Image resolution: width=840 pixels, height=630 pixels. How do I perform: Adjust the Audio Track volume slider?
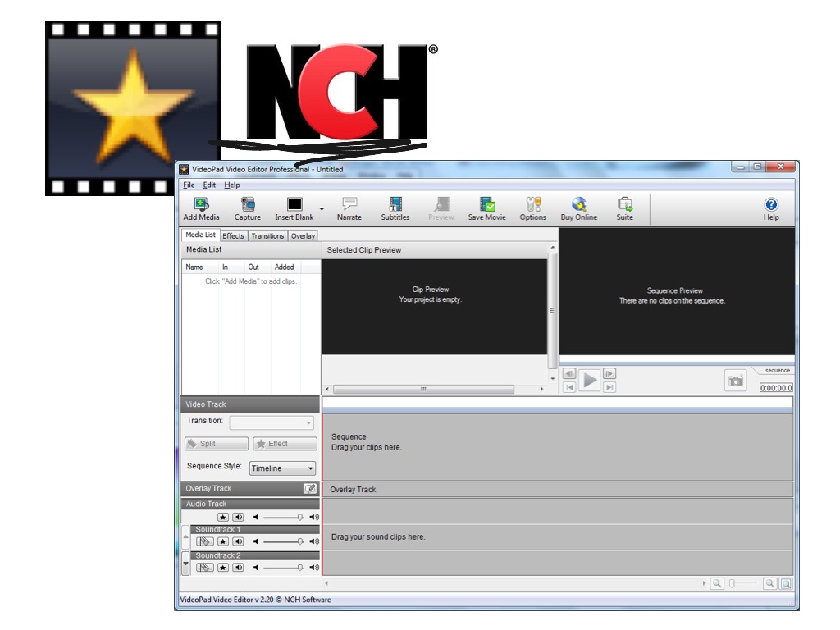pos(283,517)
